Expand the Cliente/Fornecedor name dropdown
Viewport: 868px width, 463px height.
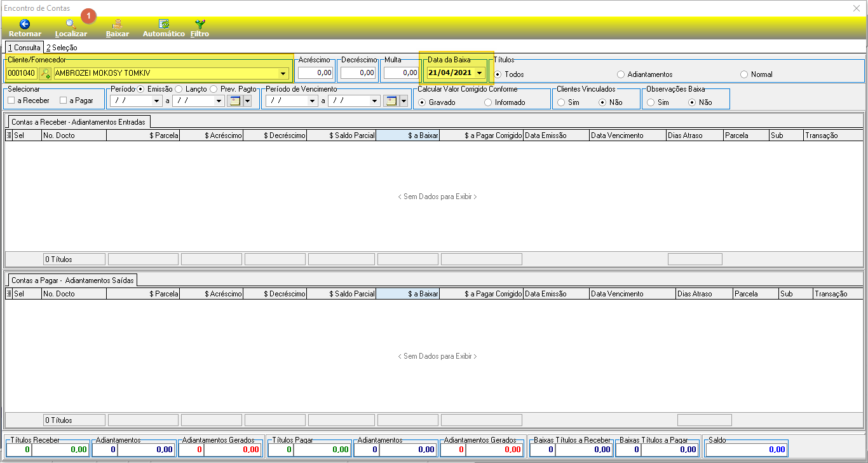(x=283, y=73)
